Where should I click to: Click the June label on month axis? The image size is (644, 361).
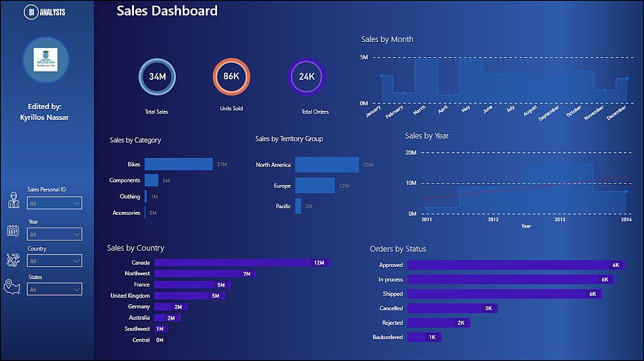coord(488,110)
